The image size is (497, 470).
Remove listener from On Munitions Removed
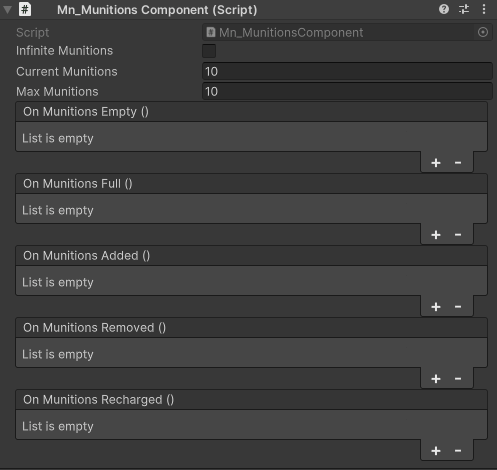click(458, 379)
